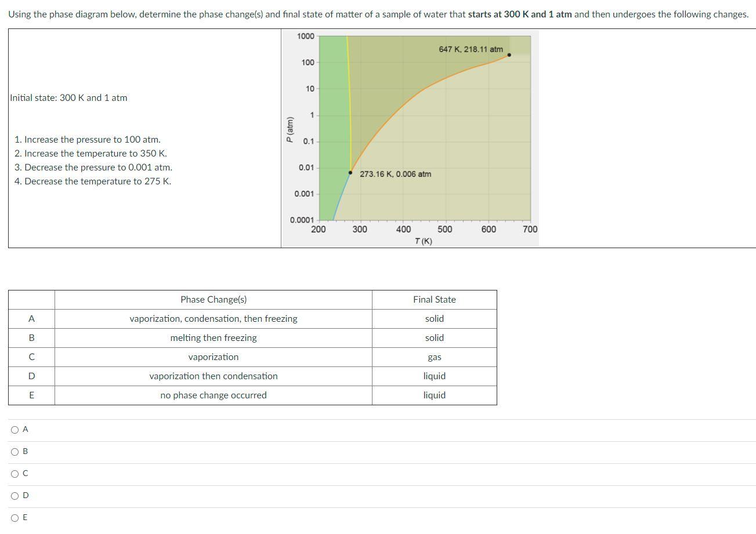Viewport: 756px width, 534px height.
Task: Click the '273.16 K, 0.006 atm' label
Action: 395,174
